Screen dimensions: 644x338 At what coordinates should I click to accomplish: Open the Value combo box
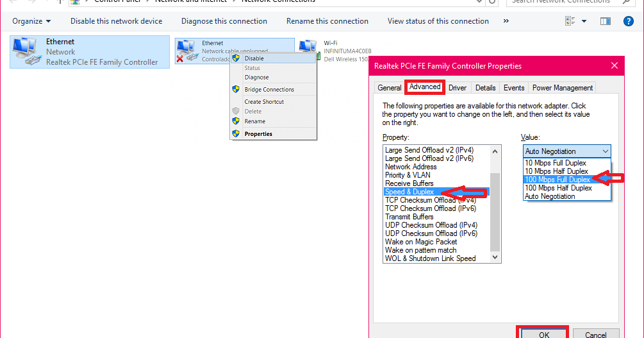tap(567, 151)
